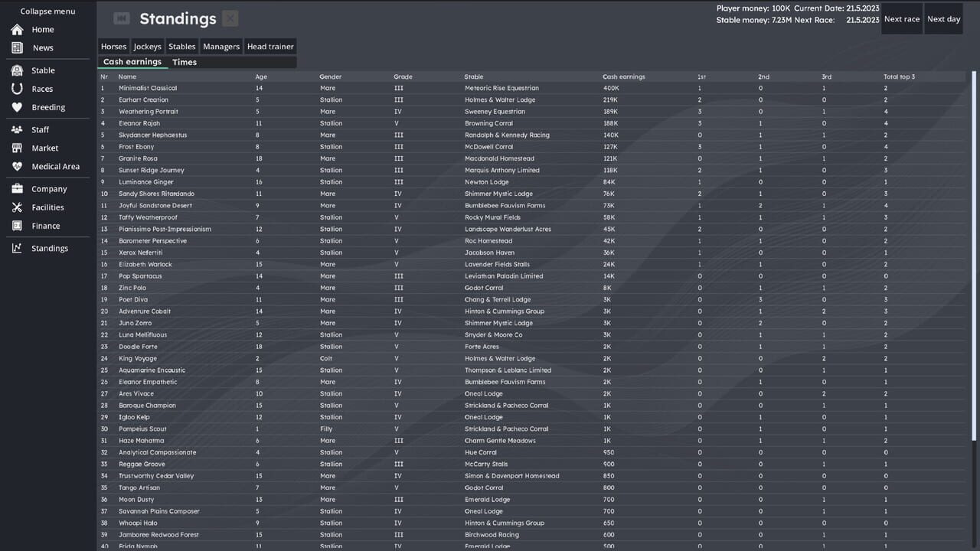View the Facilities section
This screenshot has width=980, height=551.
pos(48,207)
